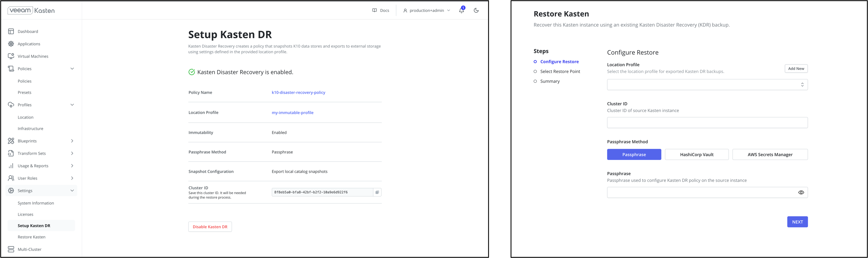868x258 pixels.
Task: Click the user avatar icon by production+admin
Action: pyautogui.click(x=405, y=10)
